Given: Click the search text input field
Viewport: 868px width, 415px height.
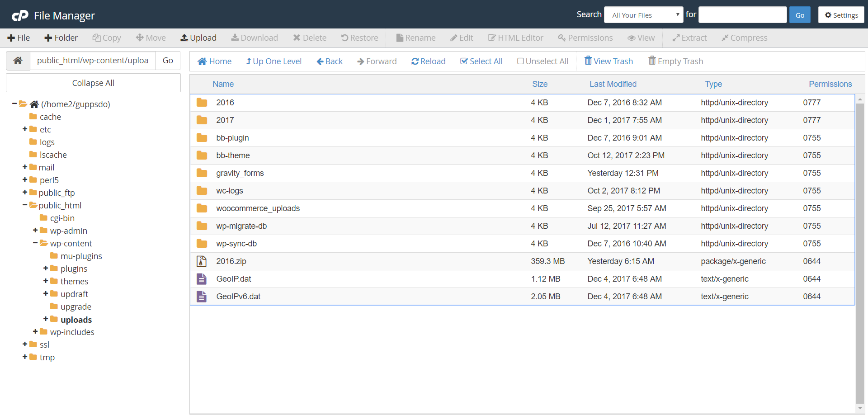Looking at the screenshot, I should (x=742, y=15).
